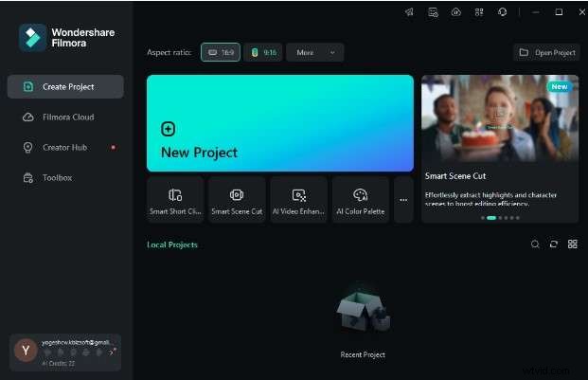Click the cloud download icon in title bar
Viewport: 588px width, 380px height.
(x=456, y=12)
